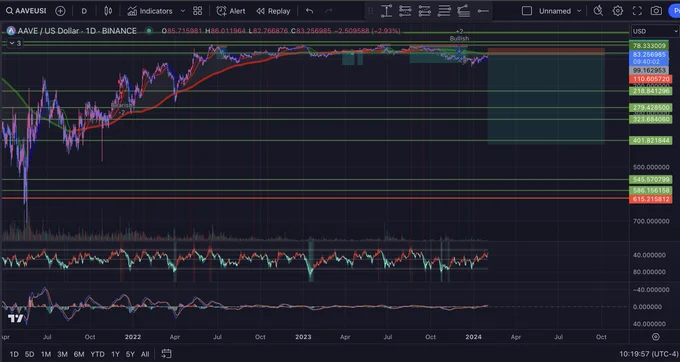680x362 pixels.
Task: Create an Alert
Action: (x=231, y=11)
